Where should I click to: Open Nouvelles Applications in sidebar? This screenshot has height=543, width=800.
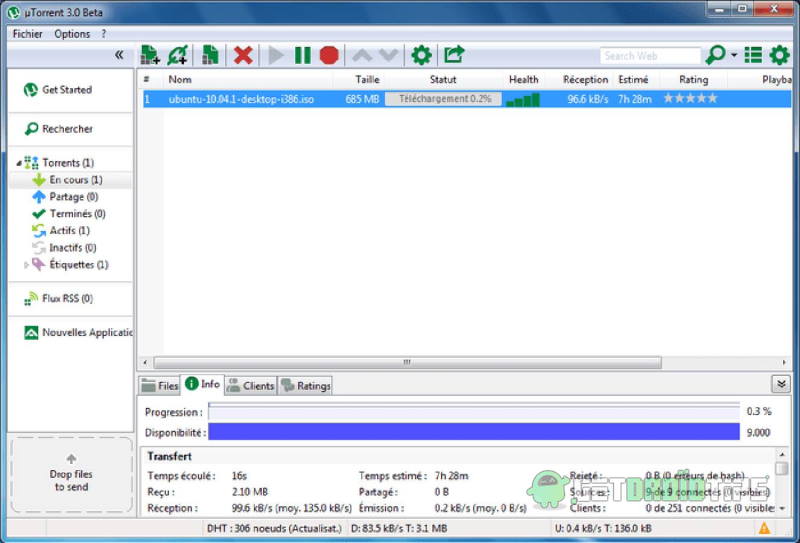click(x=78, y=333)
